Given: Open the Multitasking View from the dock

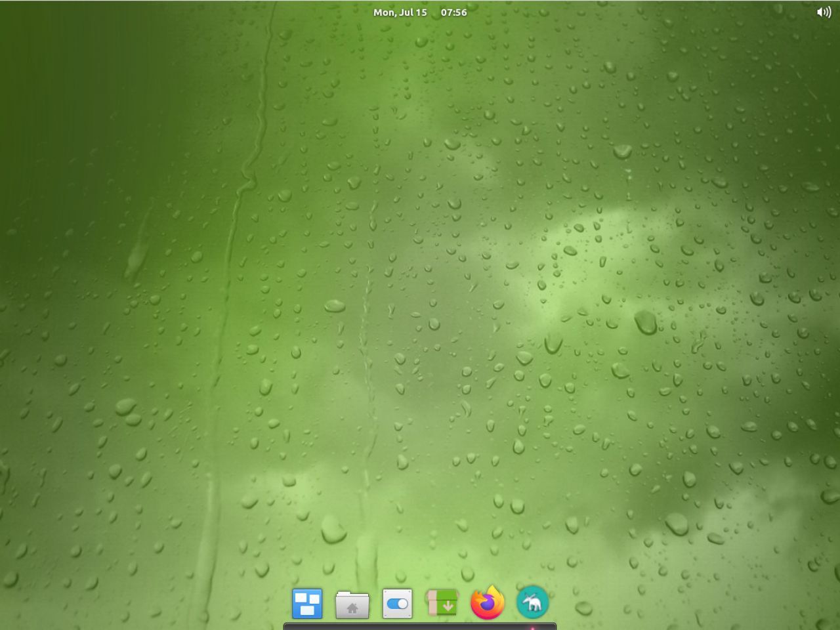Looking at the screenshot, I should click(307, 603).
